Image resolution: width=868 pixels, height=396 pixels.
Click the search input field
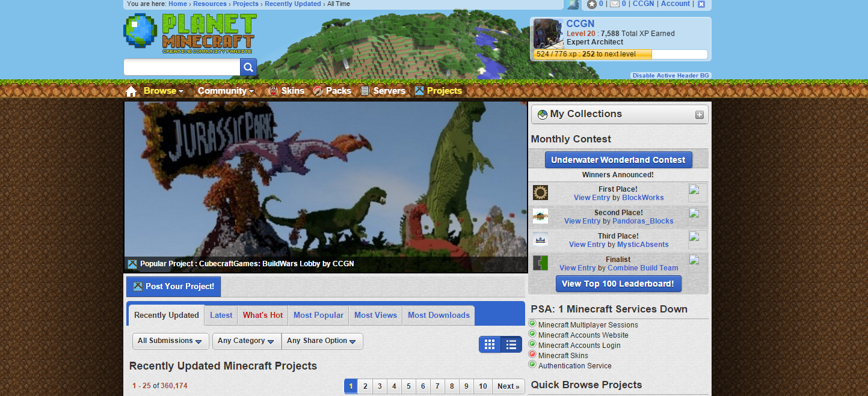[182, 67]
